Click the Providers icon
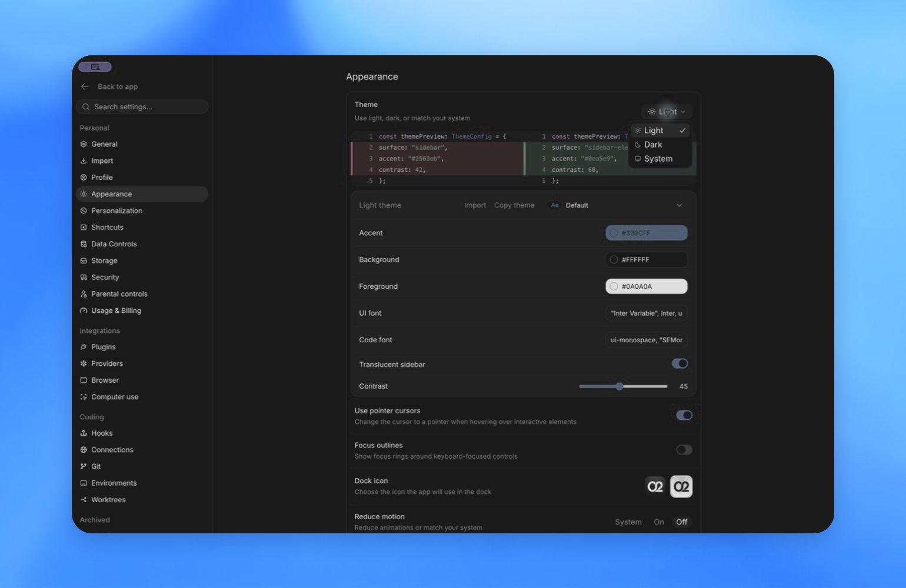The height and width of the screenshot is (588, 906). [84, 363]
